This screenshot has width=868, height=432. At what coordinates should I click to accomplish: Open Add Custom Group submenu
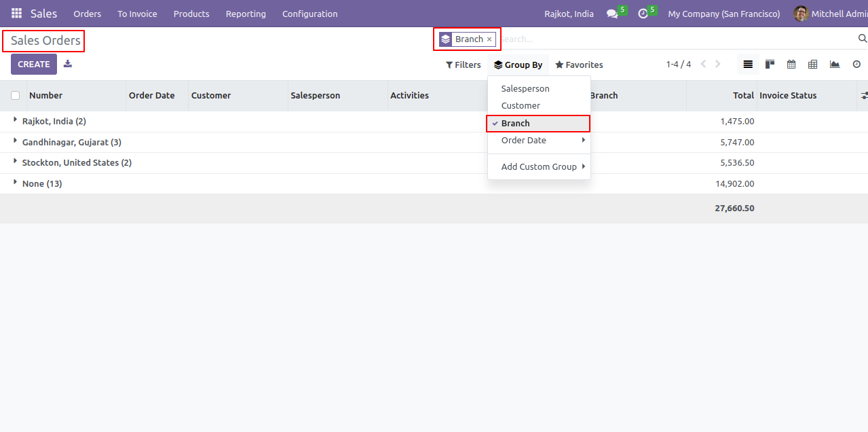point(539,167)
